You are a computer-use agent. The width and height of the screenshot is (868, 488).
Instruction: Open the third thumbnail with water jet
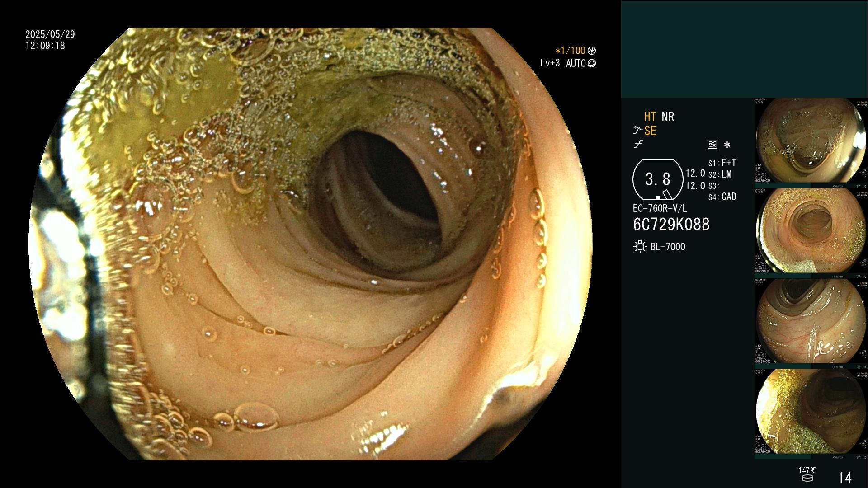pyautogui.click(x=811, y=321)
